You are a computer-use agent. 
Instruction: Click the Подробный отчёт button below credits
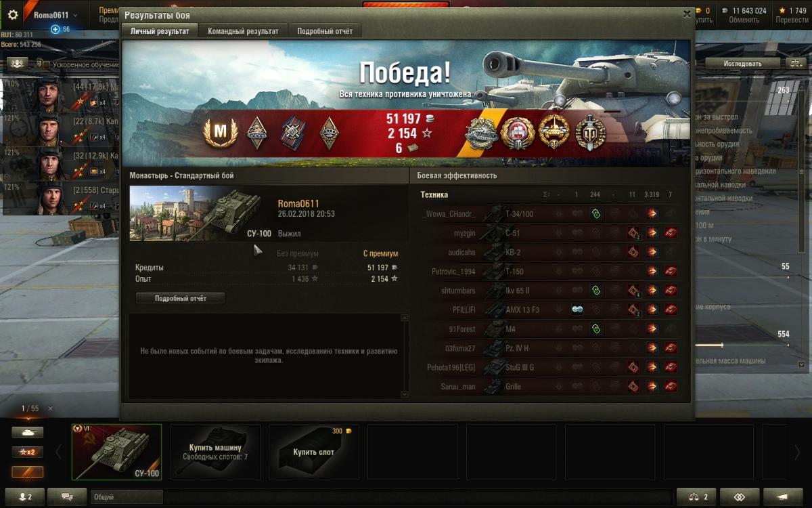(x=180, y=298)
